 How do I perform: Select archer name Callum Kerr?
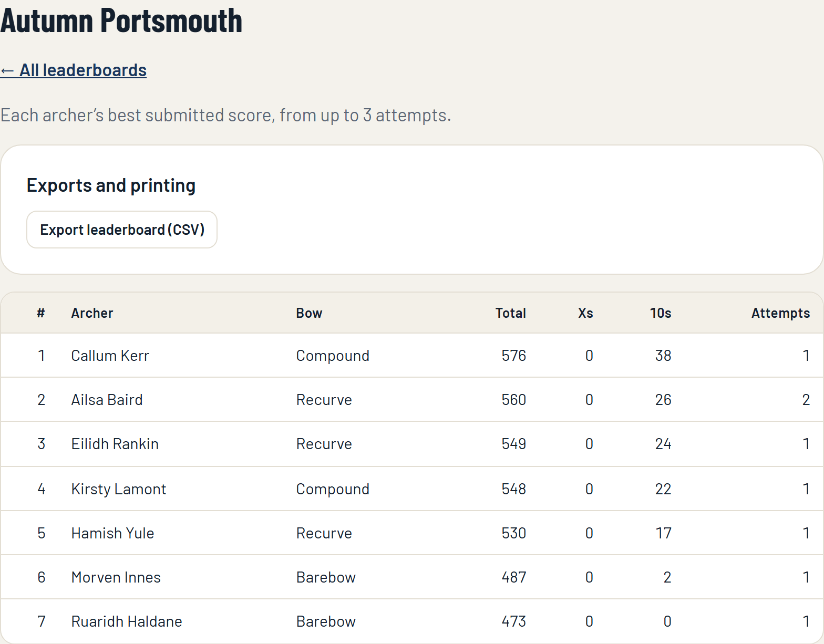110,356
